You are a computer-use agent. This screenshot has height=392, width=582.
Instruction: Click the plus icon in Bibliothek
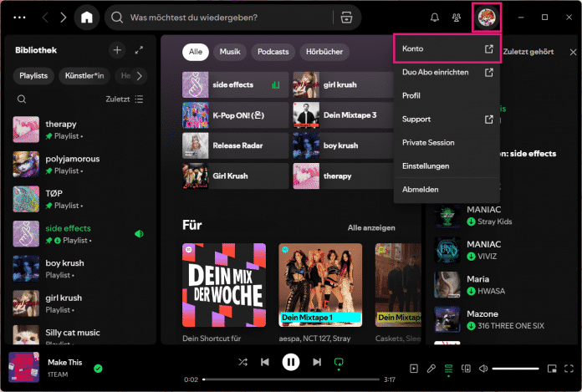coord(117,50)
